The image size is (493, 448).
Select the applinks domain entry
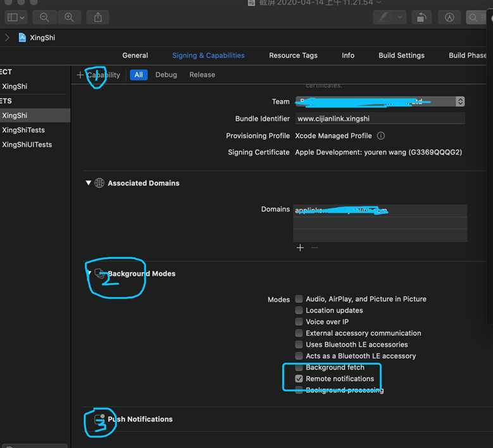[x=380, y=210]
